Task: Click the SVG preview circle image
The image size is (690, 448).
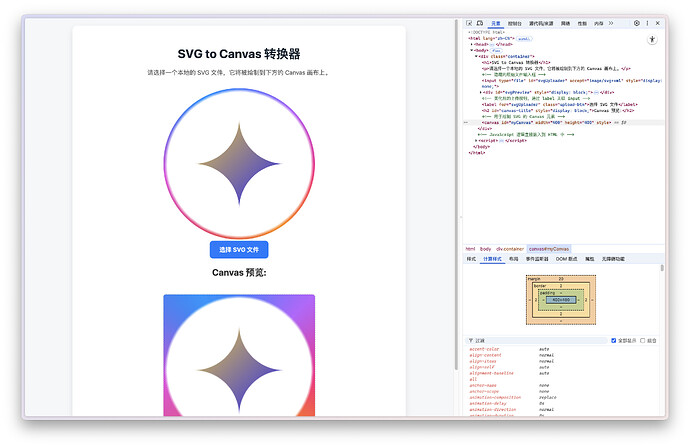Action: coord(239,164)
